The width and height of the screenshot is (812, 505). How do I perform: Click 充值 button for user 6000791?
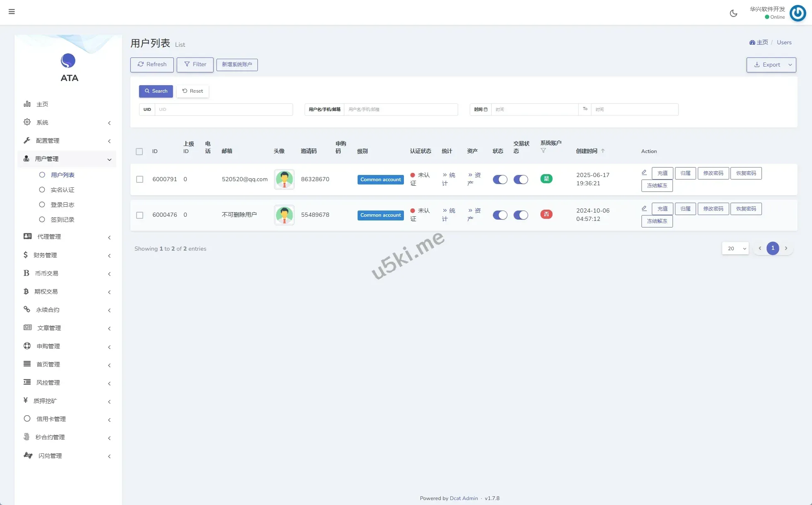[x=662, y=173]
